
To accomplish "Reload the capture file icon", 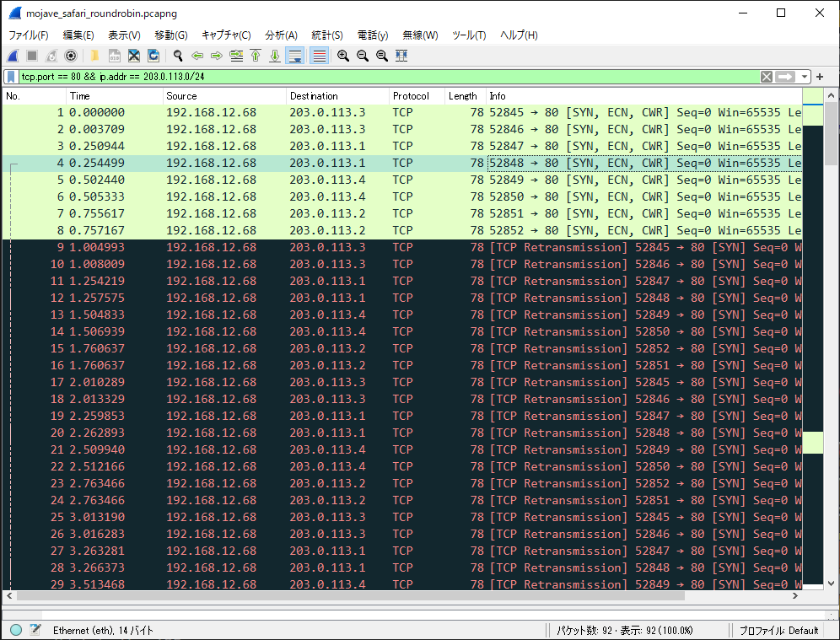I will point(153,56).
